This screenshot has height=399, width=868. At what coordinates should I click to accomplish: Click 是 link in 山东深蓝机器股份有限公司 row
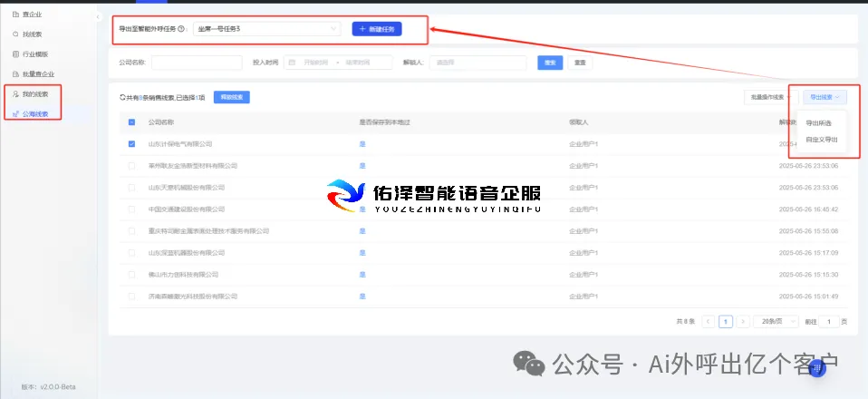coord(362,253)
